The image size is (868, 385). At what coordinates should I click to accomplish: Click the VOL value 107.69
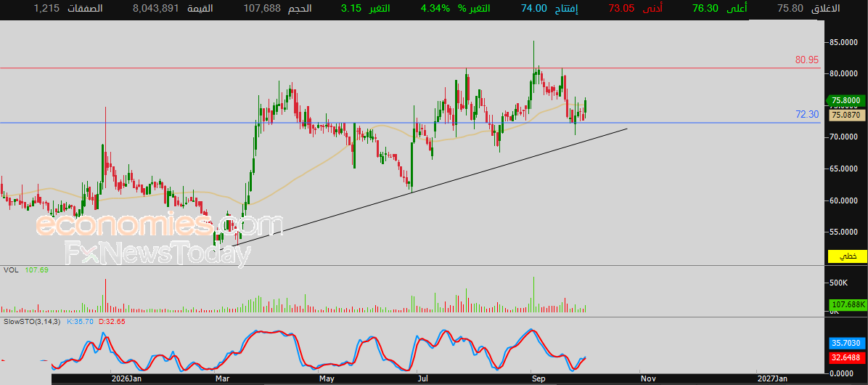coord(37,270)
